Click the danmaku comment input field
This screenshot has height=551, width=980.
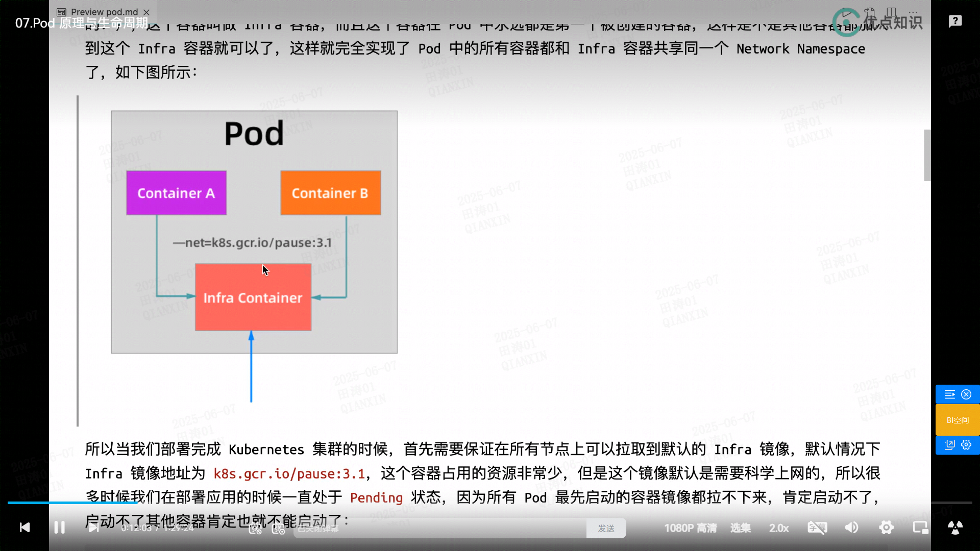coord(439,529)
